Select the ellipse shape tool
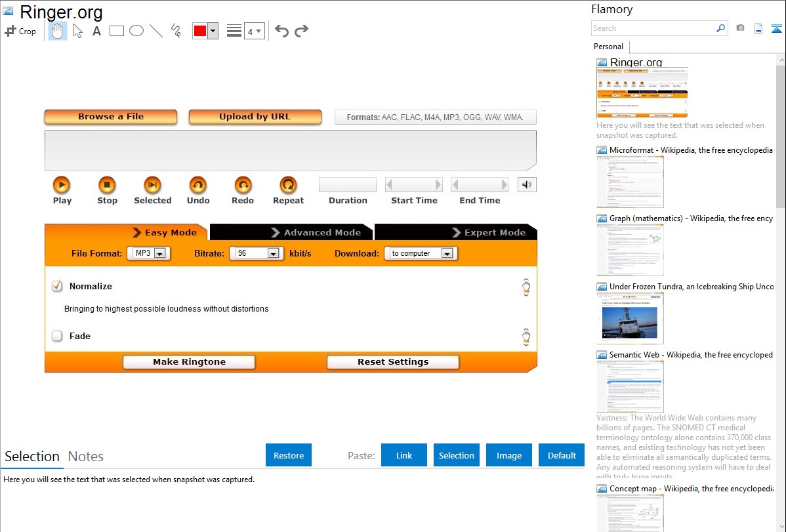The image size is (786, 532). click(136, 31)
